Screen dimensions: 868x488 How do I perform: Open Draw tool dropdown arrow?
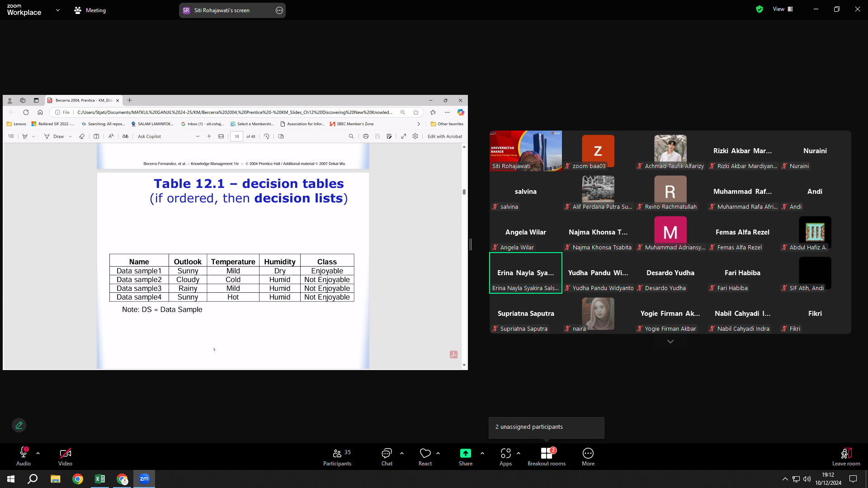point(70,136)
